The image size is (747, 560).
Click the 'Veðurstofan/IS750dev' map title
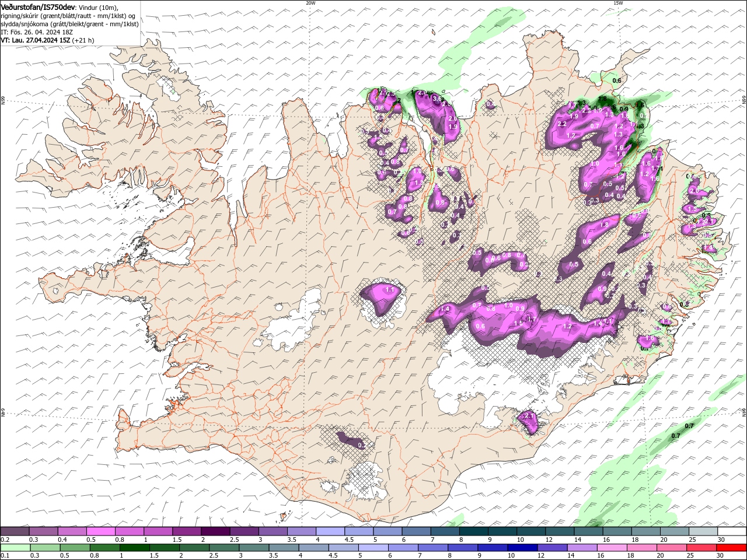[x=37, y=6]
